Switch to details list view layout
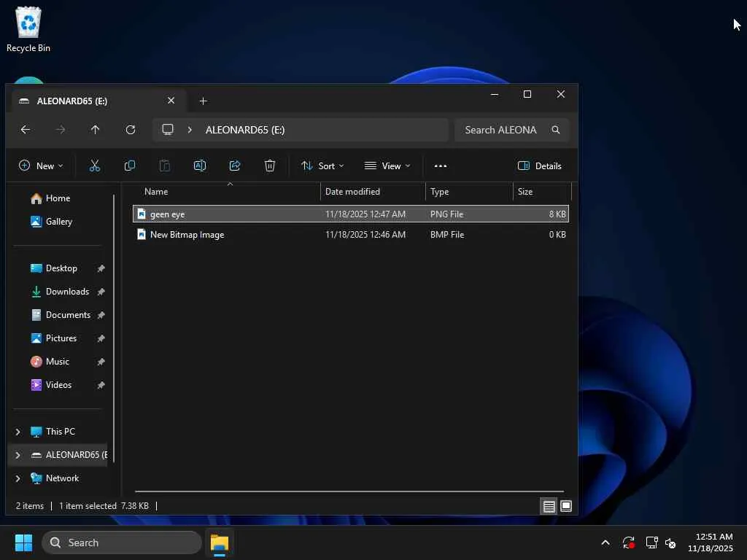Viewport: 747px width, 560px height. (549, 506)
